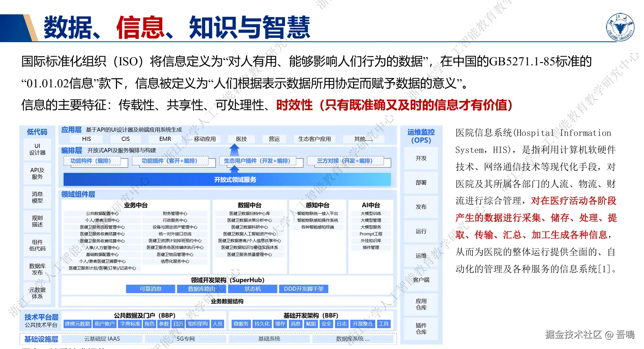
Task: Select the CIS application box
Action: click(x=126, y=139)
